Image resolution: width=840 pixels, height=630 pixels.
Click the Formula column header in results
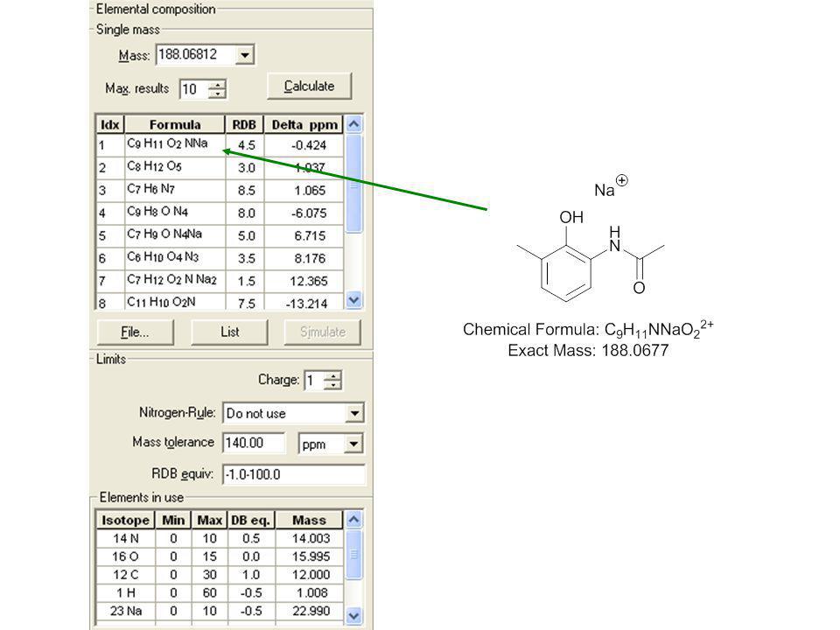point(175,125)
